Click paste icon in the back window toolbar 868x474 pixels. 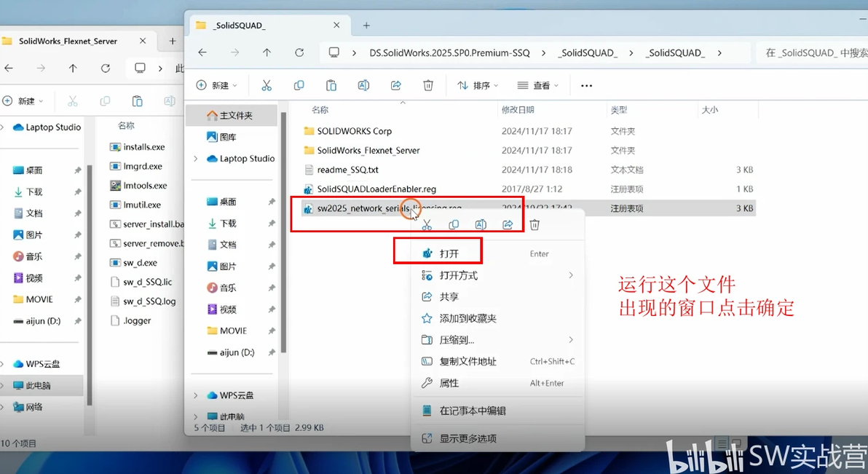(x=138, y=100)
